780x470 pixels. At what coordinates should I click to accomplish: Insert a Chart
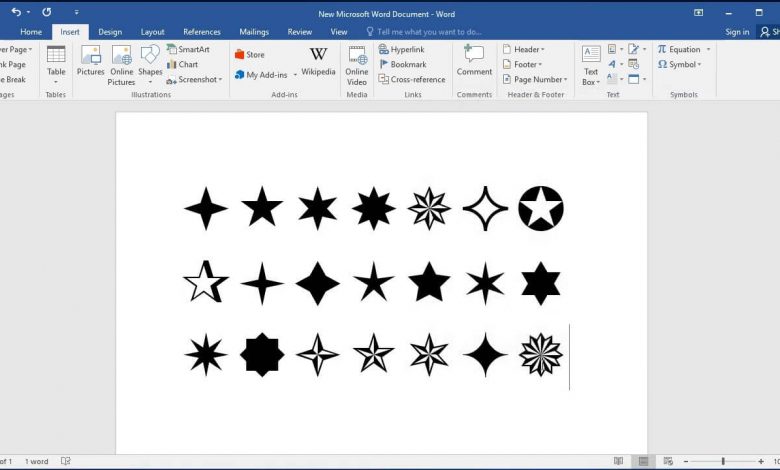183,64
